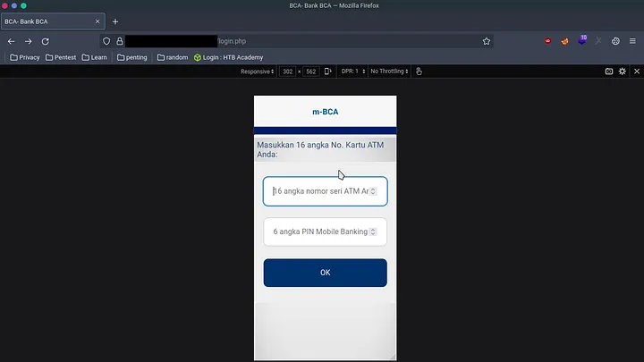Close the BCA- Bank BCA tab
Screen dimensions: 644x362
[97, 21]
